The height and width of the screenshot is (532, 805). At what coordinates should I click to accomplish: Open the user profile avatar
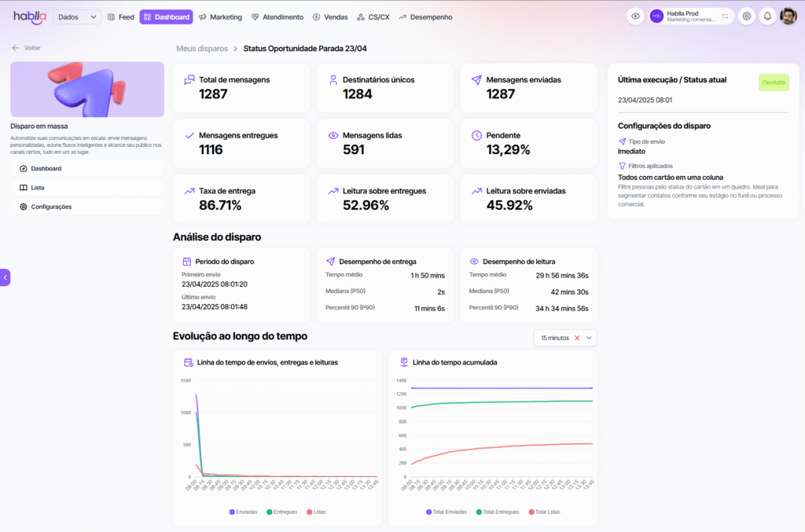pyautogui.click(x=788, y=17)
